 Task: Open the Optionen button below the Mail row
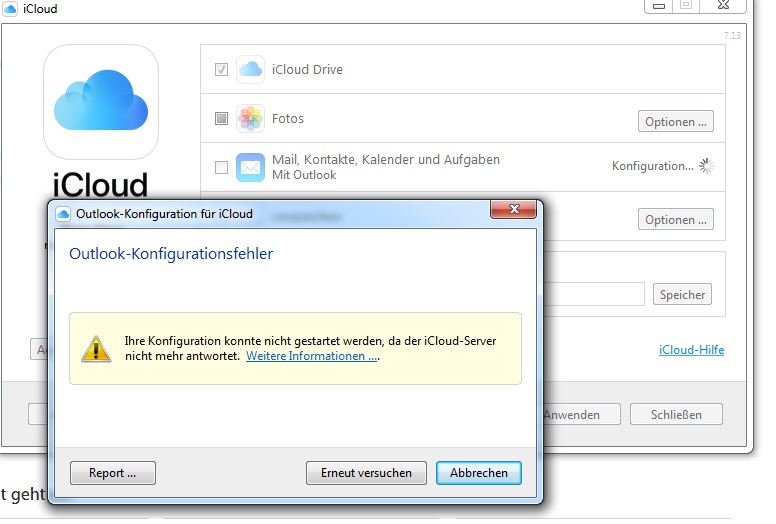676,219
